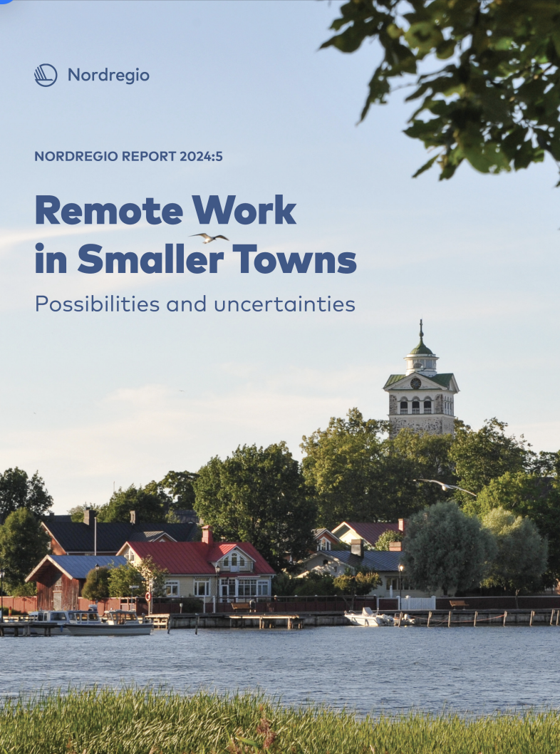Click the Nordregio logo icon

[46, 76]
